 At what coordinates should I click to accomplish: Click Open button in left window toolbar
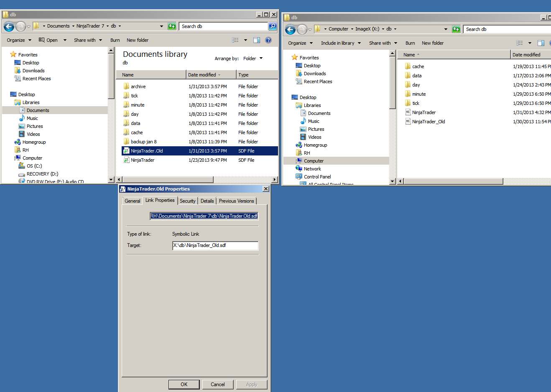(x=48, y=40)
